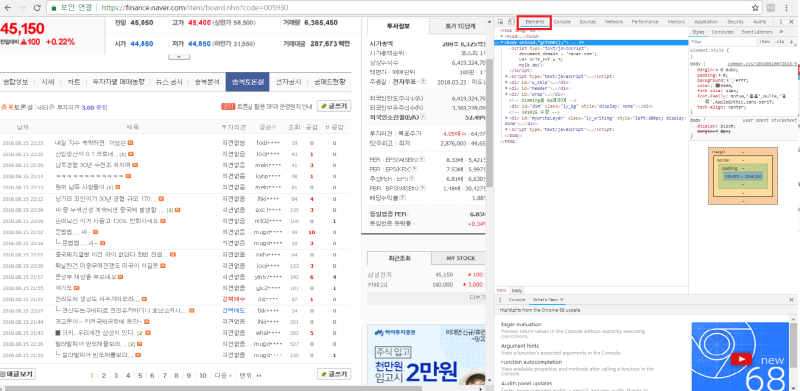The image size is (800, 391).
Task: Open DevTools three-dot customize menu
Action: 781,22
